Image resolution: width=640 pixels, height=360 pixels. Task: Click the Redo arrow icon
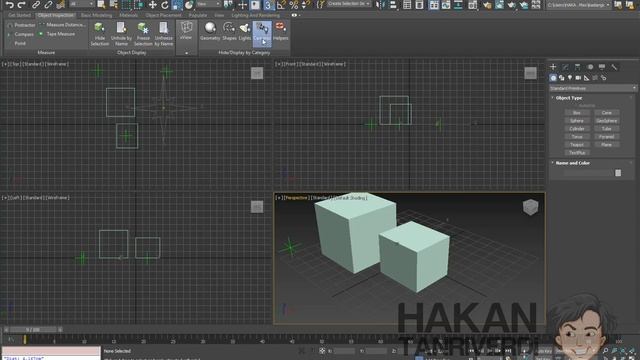click(x=22, y=5)
